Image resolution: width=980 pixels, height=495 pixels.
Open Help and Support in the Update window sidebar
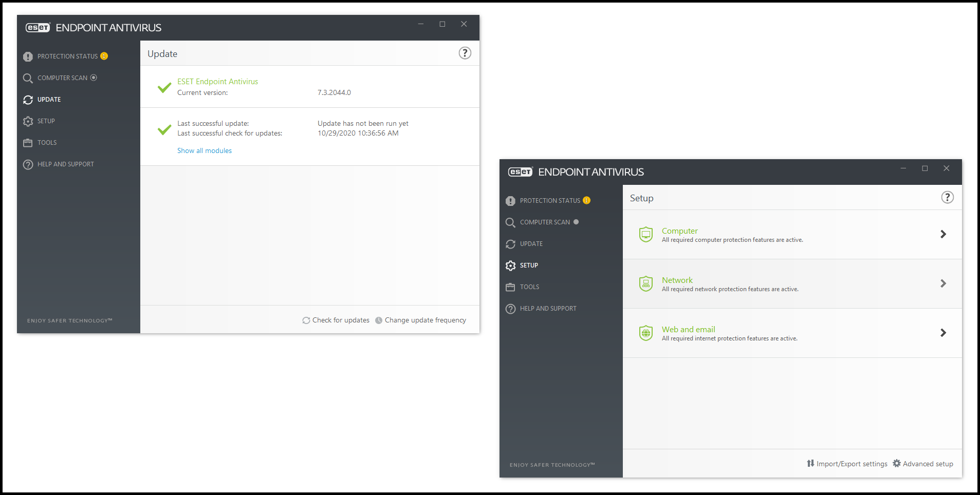click(65, 164)
